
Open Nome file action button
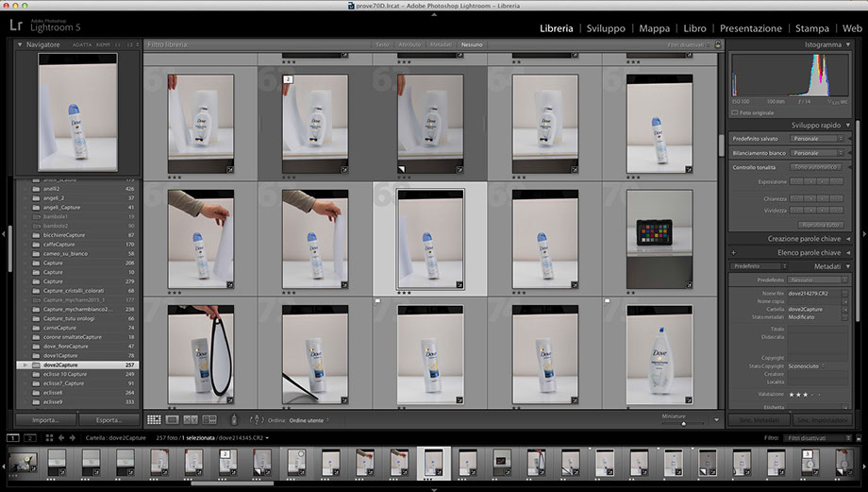tap(844, 293)
